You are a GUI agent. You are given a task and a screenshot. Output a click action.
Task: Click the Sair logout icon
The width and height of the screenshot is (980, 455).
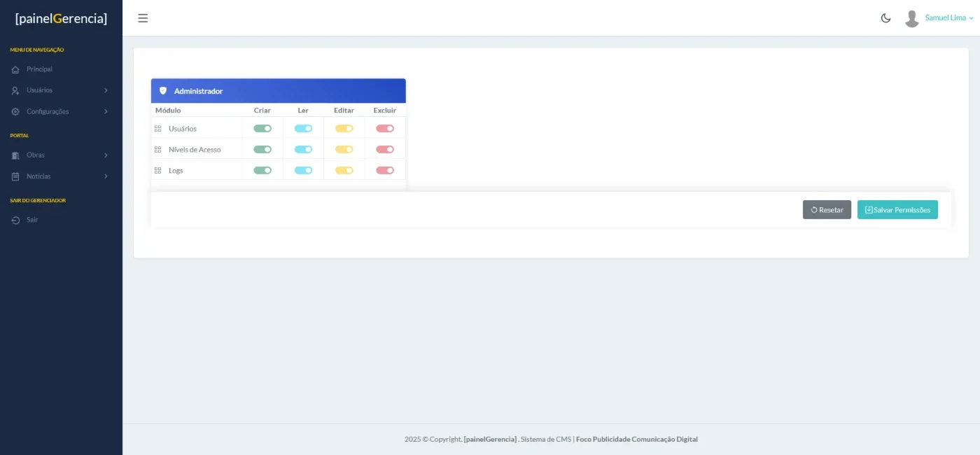(15, 220)
